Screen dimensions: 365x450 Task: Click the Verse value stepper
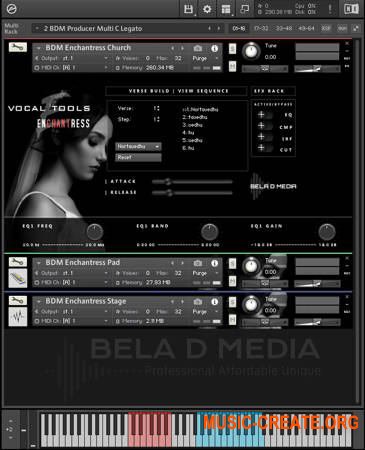(157, 108)
